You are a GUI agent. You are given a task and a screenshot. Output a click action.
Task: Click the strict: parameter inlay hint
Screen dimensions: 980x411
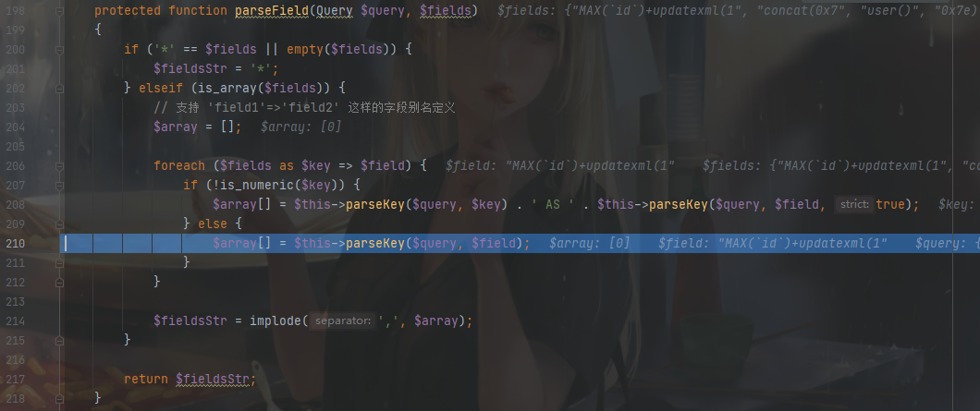(x=854, y=204)
